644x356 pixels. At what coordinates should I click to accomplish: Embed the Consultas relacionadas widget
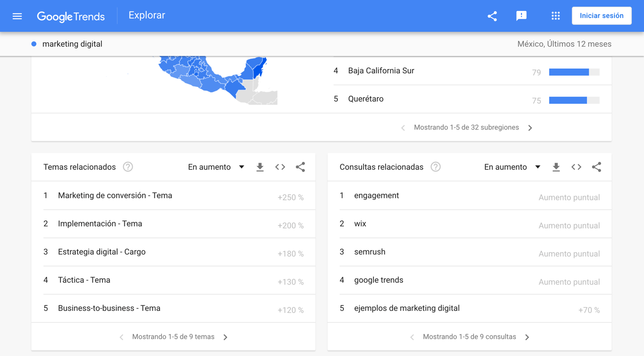576,167
